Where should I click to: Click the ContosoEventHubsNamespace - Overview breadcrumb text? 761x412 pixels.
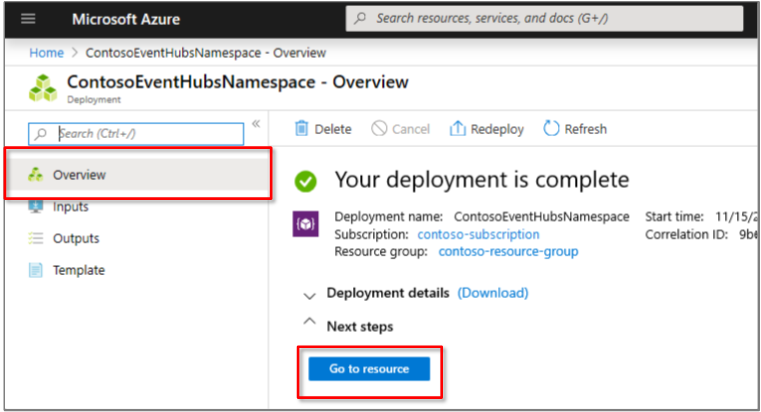coord(206,52)
